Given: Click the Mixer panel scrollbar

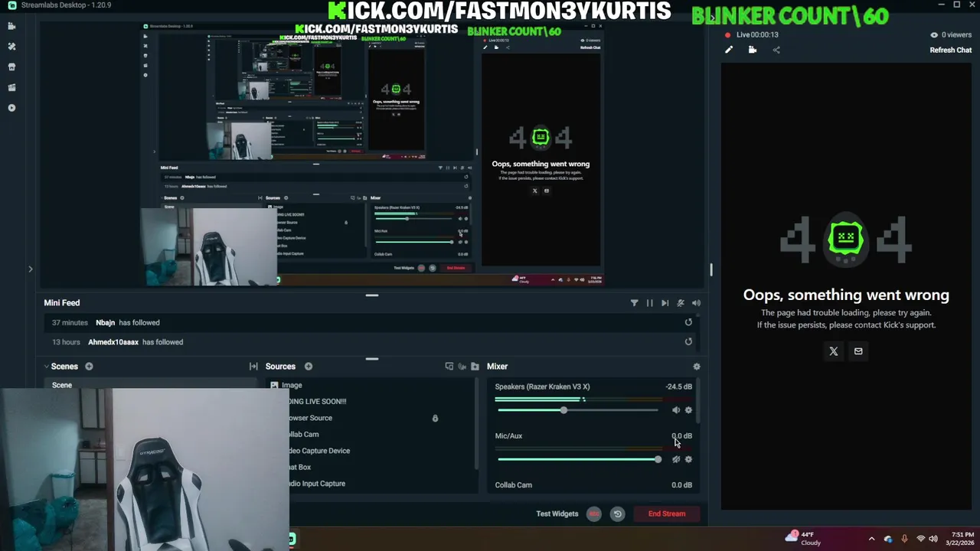Looking at the screenshot, I should 699,399.
